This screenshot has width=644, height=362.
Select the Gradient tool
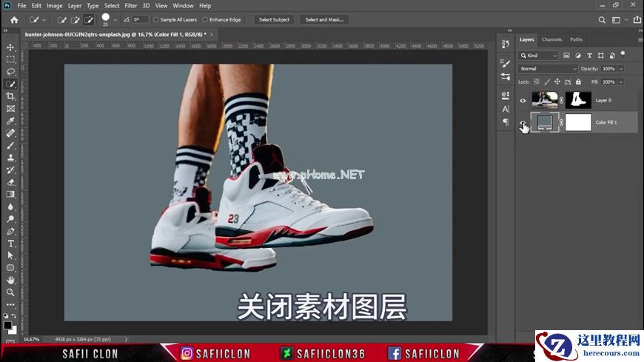tap(10, 195)
